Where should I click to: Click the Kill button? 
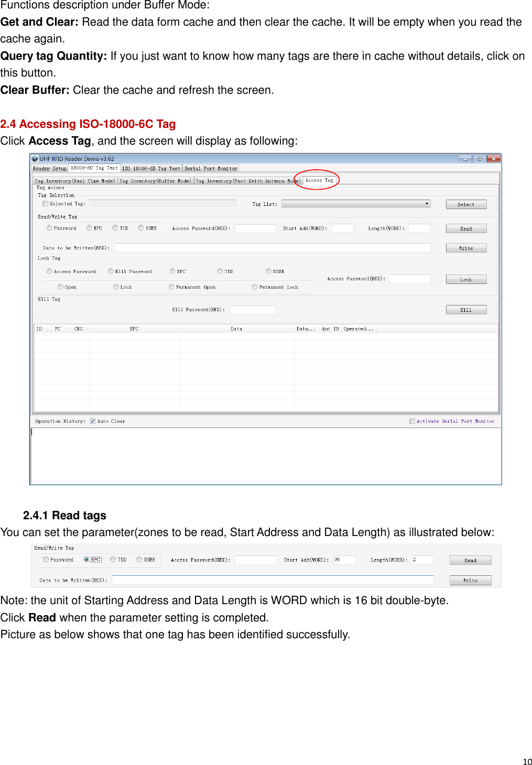pos(465,309)
